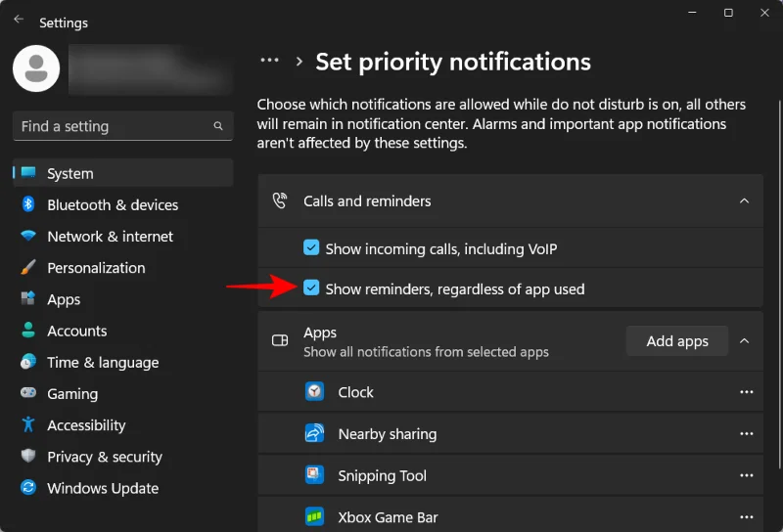Click the Gaming controller icon

[28, 393]
